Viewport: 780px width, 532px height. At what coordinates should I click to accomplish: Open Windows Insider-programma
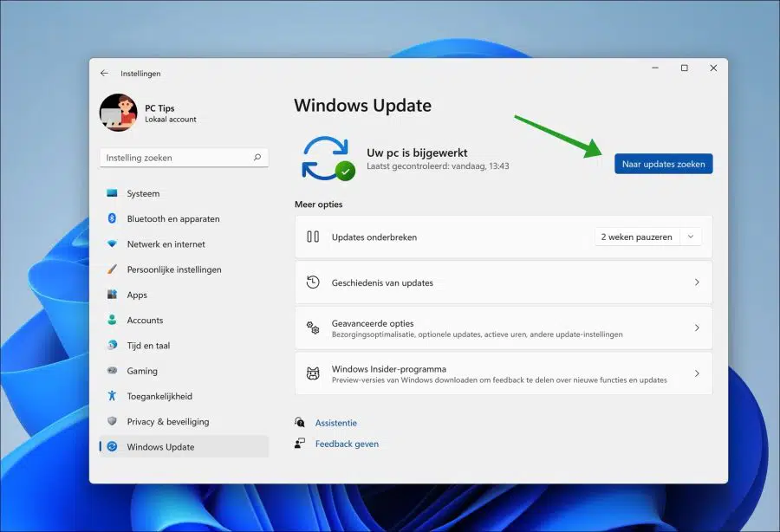tap(504, 373)
